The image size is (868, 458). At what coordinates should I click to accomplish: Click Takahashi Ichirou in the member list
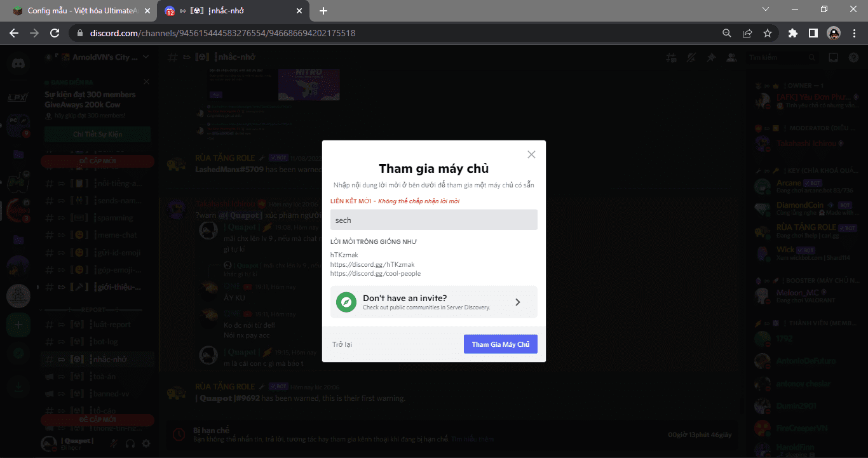[807, 144]
